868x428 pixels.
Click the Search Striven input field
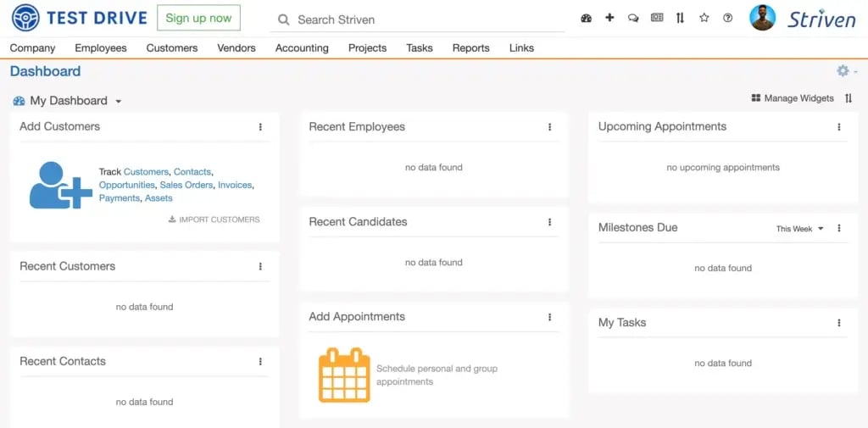[424, 19]
